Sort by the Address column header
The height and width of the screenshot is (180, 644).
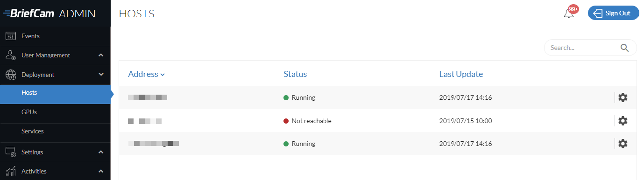[146, 74]
